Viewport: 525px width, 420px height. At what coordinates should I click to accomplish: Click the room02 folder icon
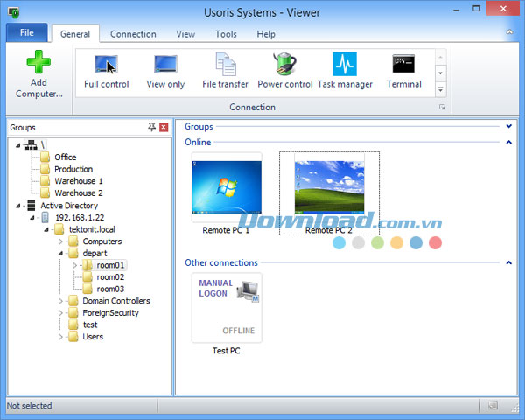coord(87,277)
